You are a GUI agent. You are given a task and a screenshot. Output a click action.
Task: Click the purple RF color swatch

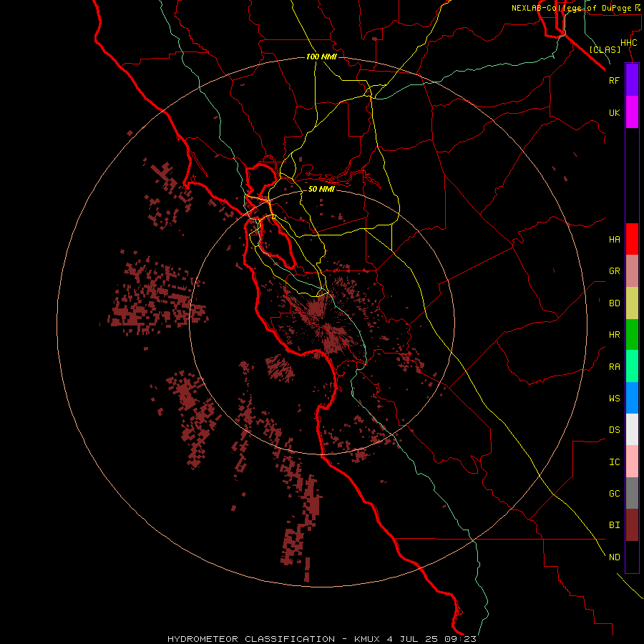click(632, 80)
